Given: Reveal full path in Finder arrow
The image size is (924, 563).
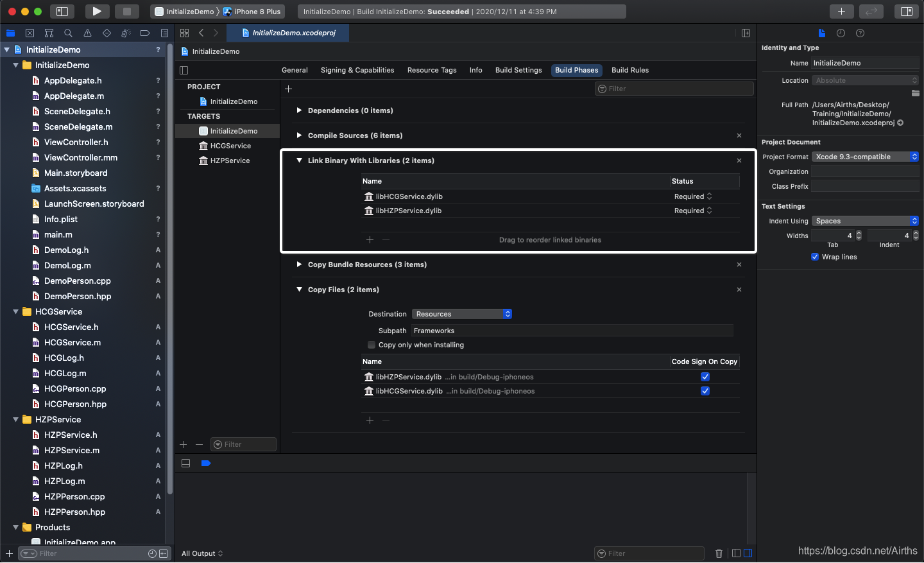Looking at the screenshot, I should point(900,123).
